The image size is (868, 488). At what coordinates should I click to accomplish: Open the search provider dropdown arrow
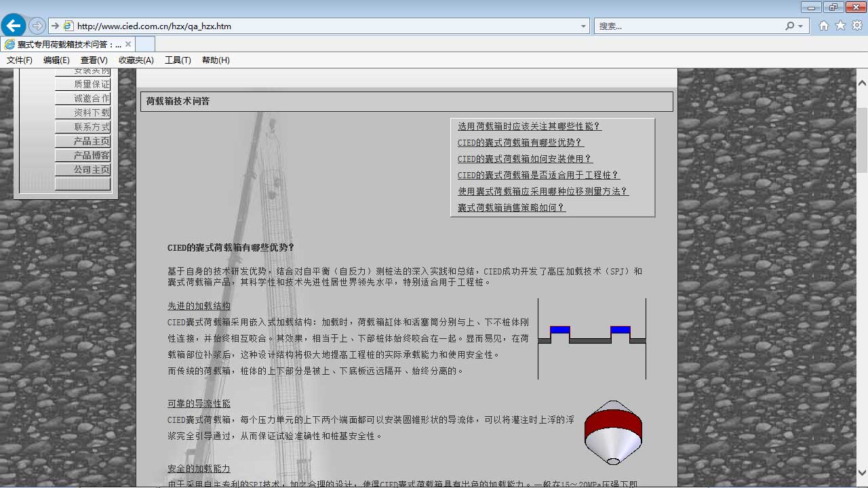click(x=801, y=26)
